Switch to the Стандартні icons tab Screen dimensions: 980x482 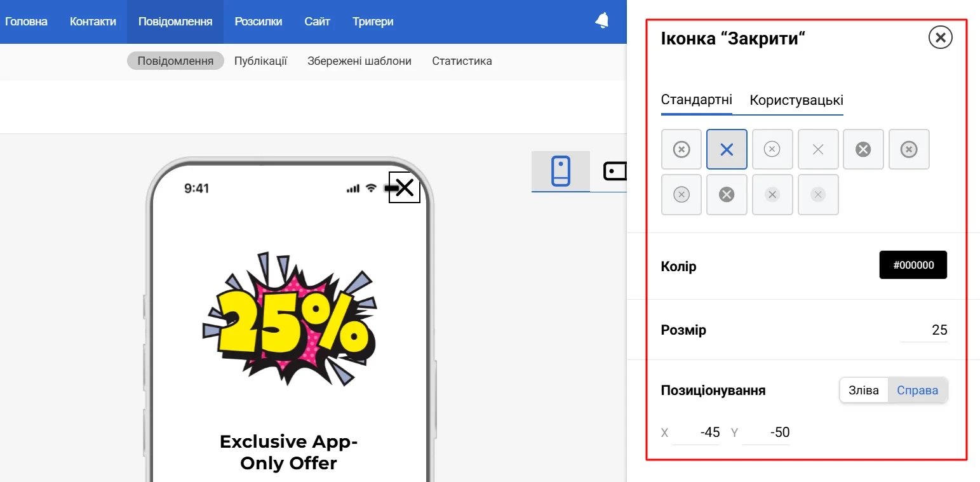696,100
